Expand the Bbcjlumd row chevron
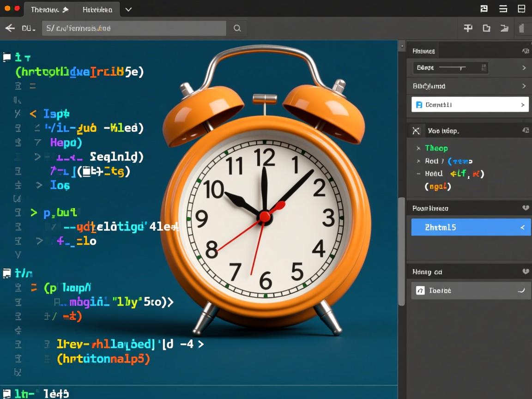 (x=524, y=86)
